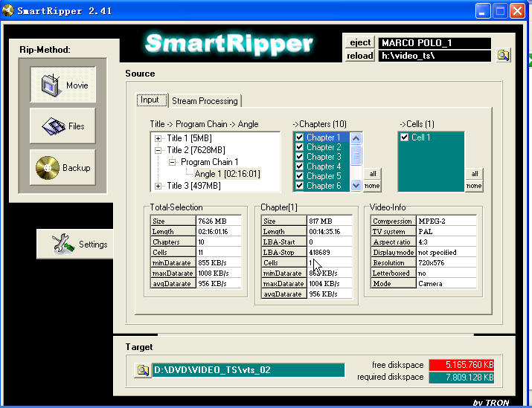Collapse Program Chain 1 node

(172, 162)
